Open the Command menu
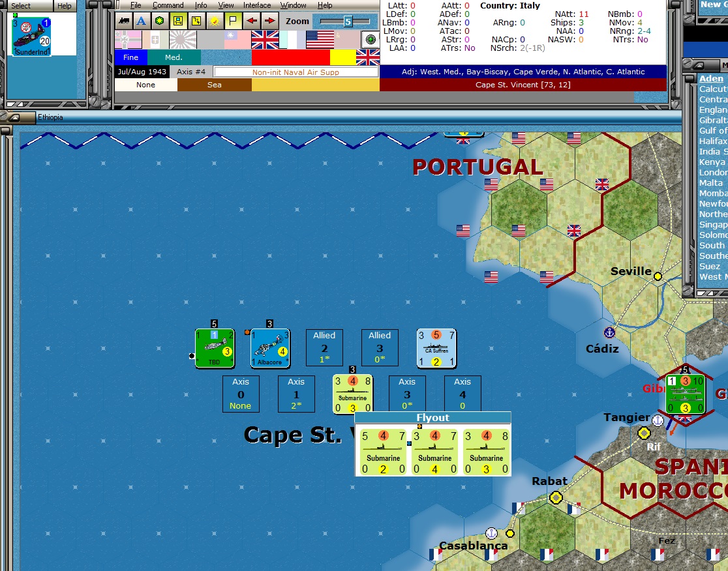The width and height of the screenshot is (728, 571). pos(168,5)
